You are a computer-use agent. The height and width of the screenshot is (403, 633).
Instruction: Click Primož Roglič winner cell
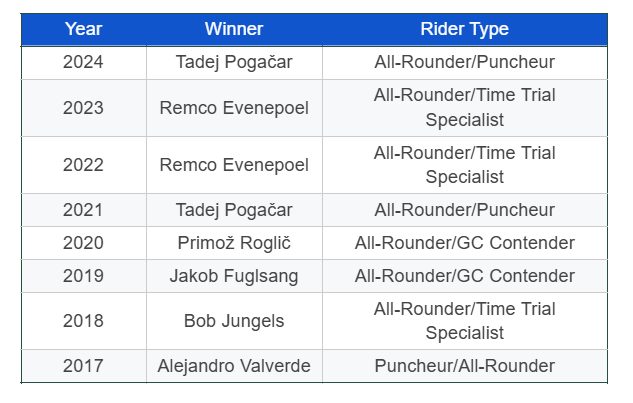pyautogui.click(x=234, y=243)
